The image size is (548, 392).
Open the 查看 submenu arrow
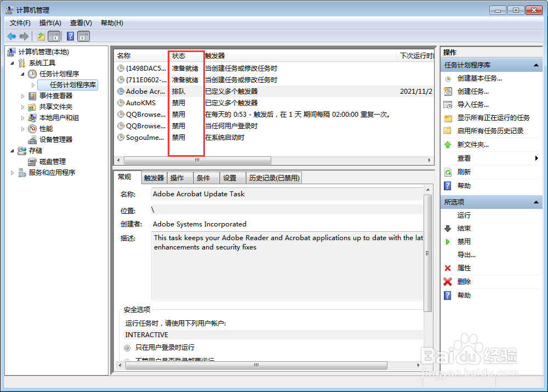(x=536, y=158)
